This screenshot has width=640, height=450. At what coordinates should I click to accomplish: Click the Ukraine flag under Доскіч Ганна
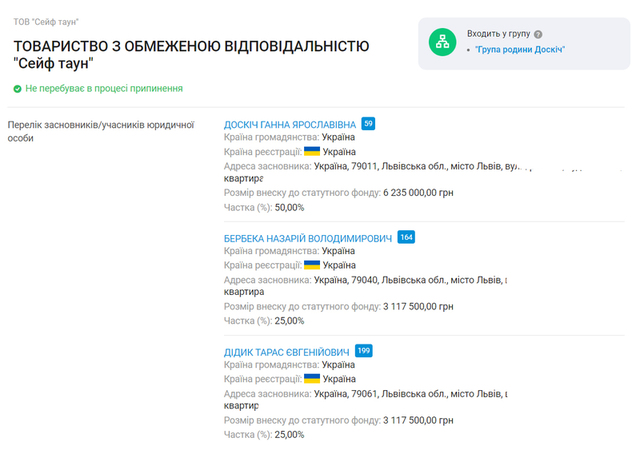tap(312, 150)
